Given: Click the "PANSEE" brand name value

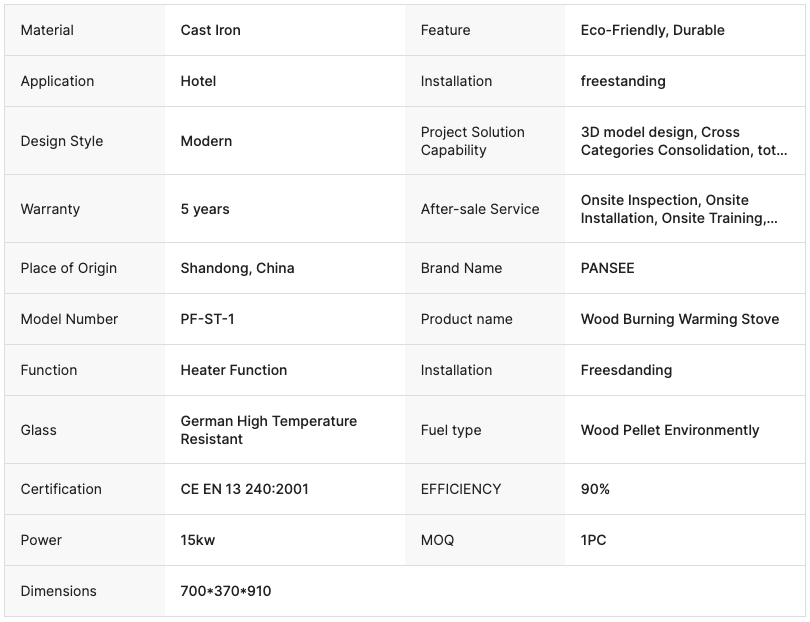Looking at the screenshot, I should [607, 268].
